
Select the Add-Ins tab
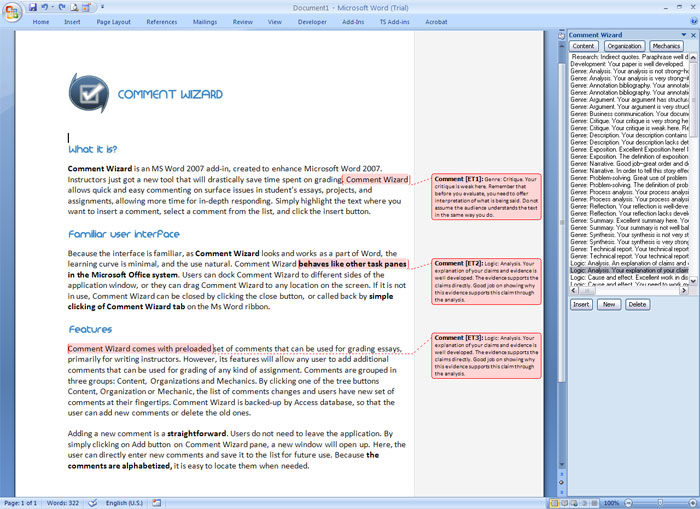point(353,22)
